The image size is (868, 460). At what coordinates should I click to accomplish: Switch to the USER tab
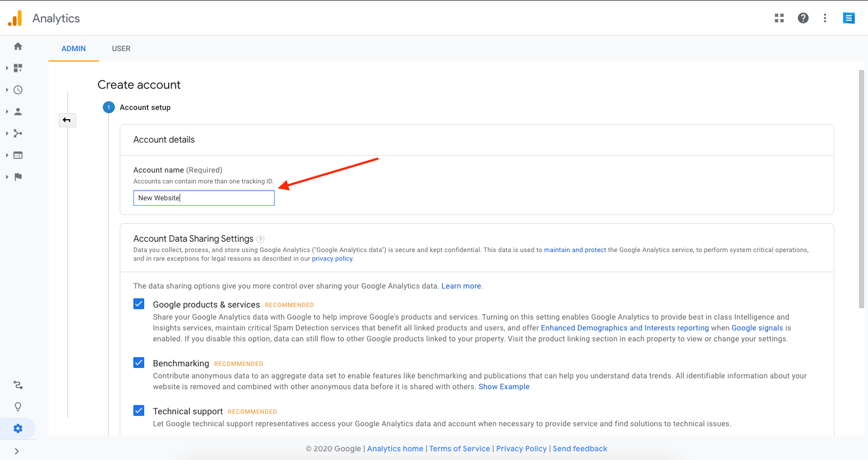click(x=121, y=48)
